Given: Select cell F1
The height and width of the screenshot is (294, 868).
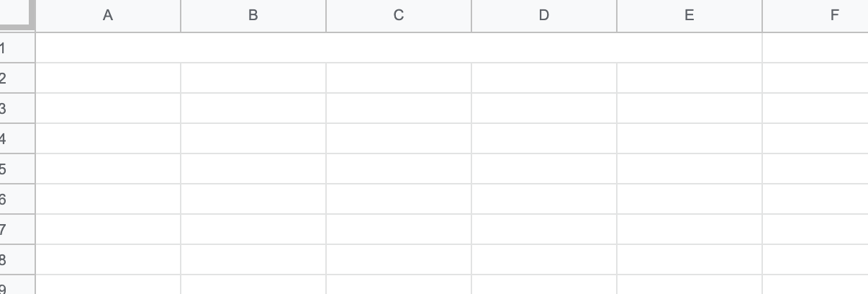Looking at the screenshot, I should pyautogui.click(x=815, y=48).
